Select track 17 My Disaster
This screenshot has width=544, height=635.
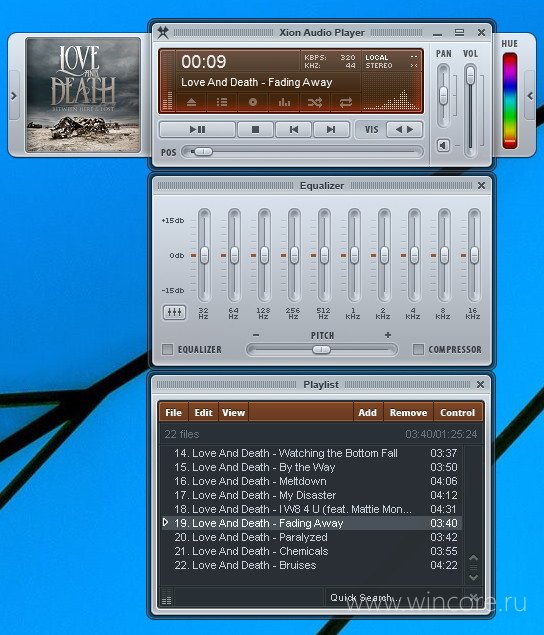click(311, 495)
